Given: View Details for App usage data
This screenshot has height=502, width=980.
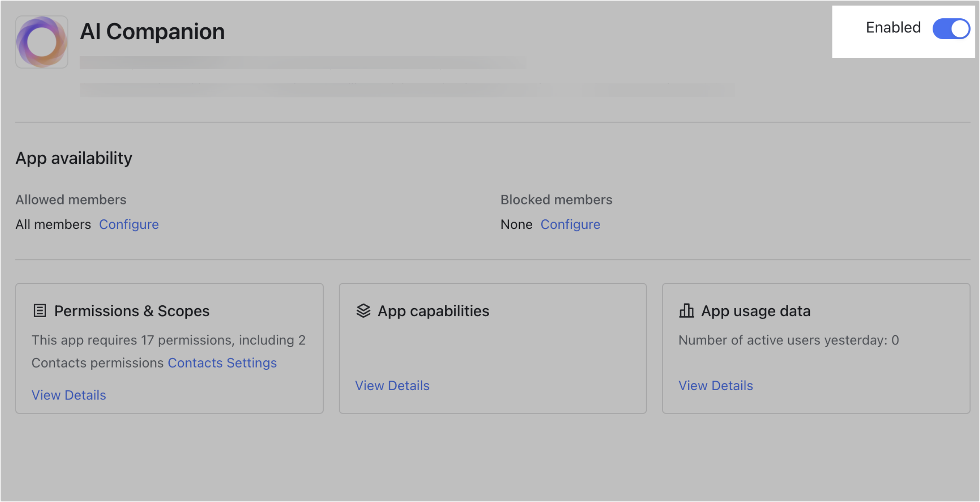Looking at the screenshot, I should (715, 386).
